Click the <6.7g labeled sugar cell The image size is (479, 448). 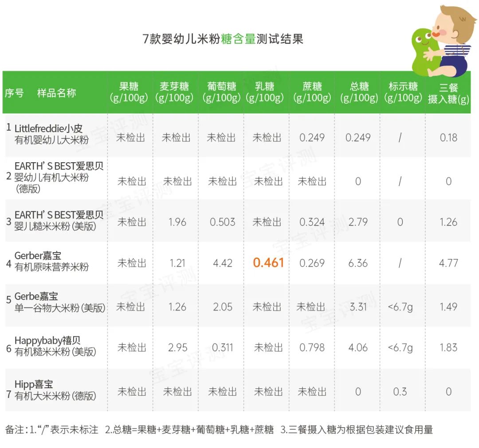coord(403,306)
